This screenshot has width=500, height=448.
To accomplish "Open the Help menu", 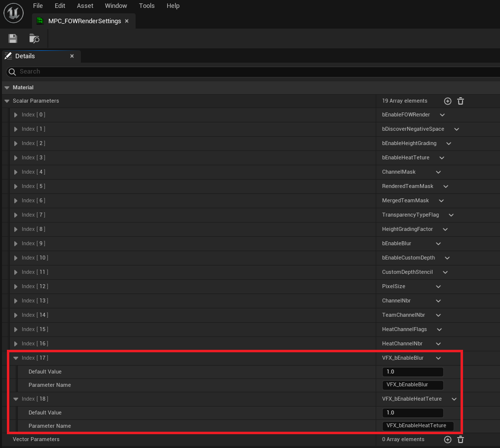I will 173,6.
